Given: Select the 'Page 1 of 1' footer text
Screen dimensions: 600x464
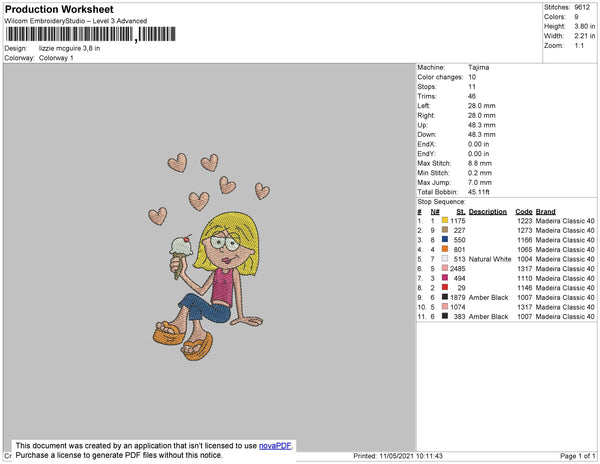Looking at the screenshot, I should (577, 456).
